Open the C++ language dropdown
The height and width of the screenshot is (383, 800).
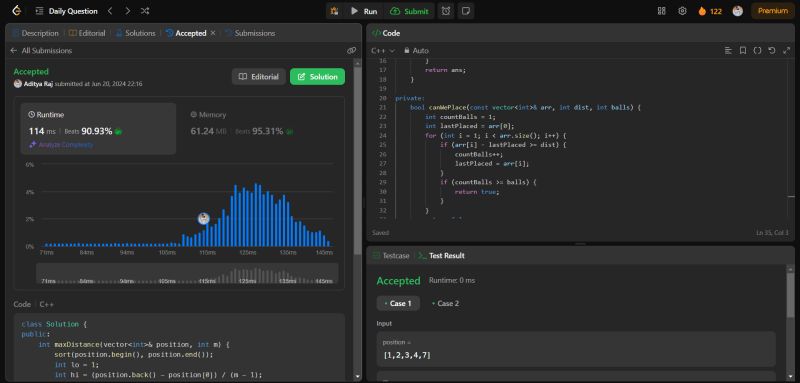click(x=383, y=50)
